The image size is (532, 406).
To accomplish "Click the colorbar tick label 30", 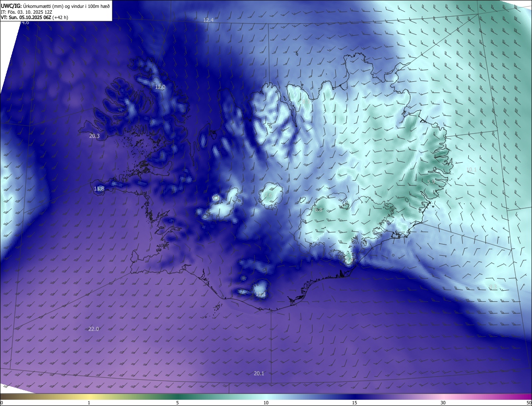I will (x=443, y=403).
